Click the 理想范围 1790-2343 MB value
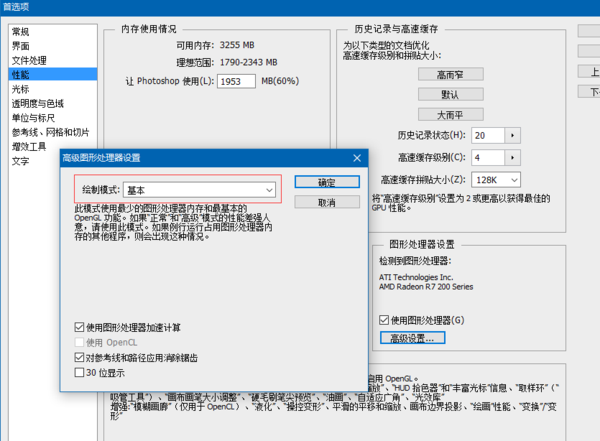 [248, 62]
